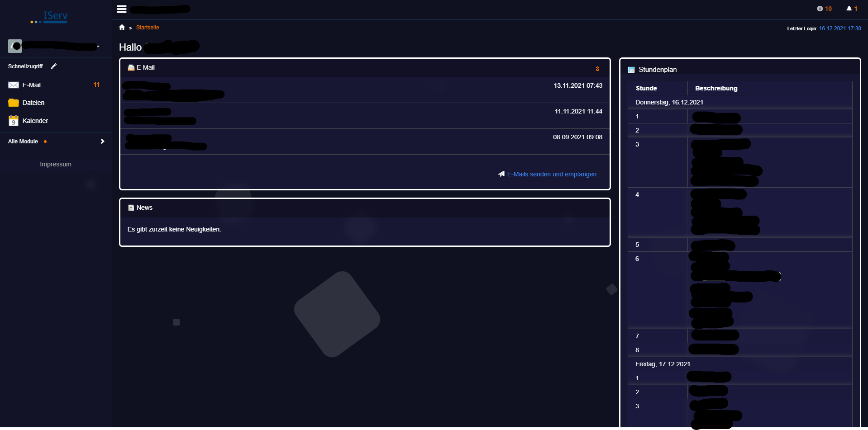Viewport: 868px width, 430px height.
Task: Click the home icon in the breadcrumb
Action: coord(122,27)
